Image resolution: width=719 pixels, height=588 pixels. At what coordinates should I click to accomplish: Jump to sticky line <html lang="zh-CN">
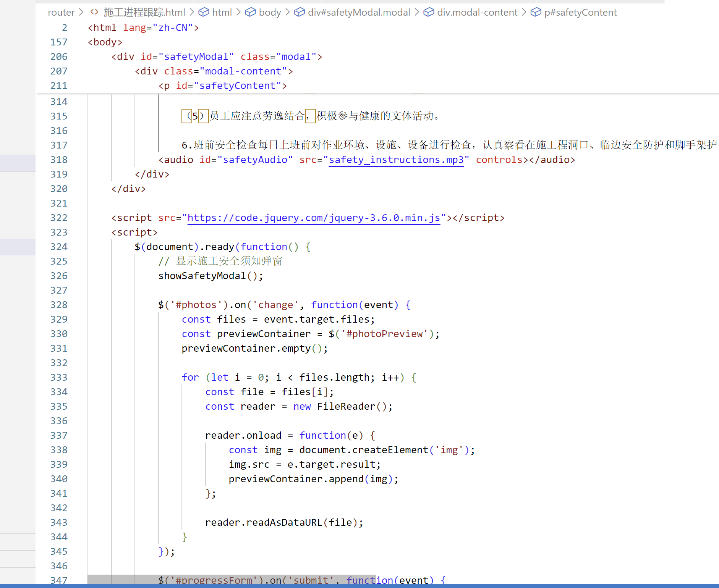click(x=143, y=27)
